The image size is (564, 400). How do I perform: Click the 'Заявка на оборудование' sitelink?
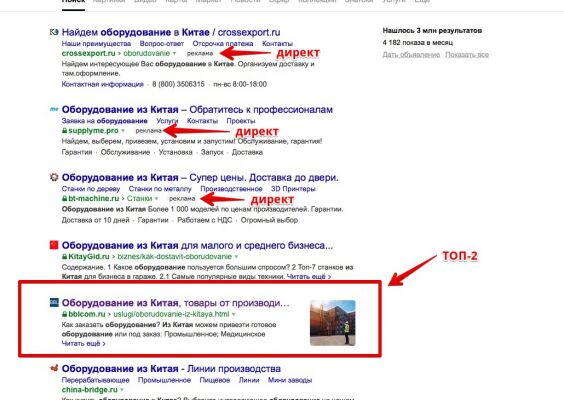point(105,121)
